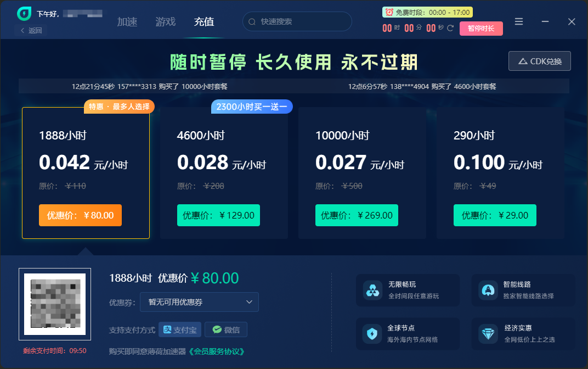This screenshot has width=588, height=369.
Task: Select the 290/小时 package card
Action: 500,173
